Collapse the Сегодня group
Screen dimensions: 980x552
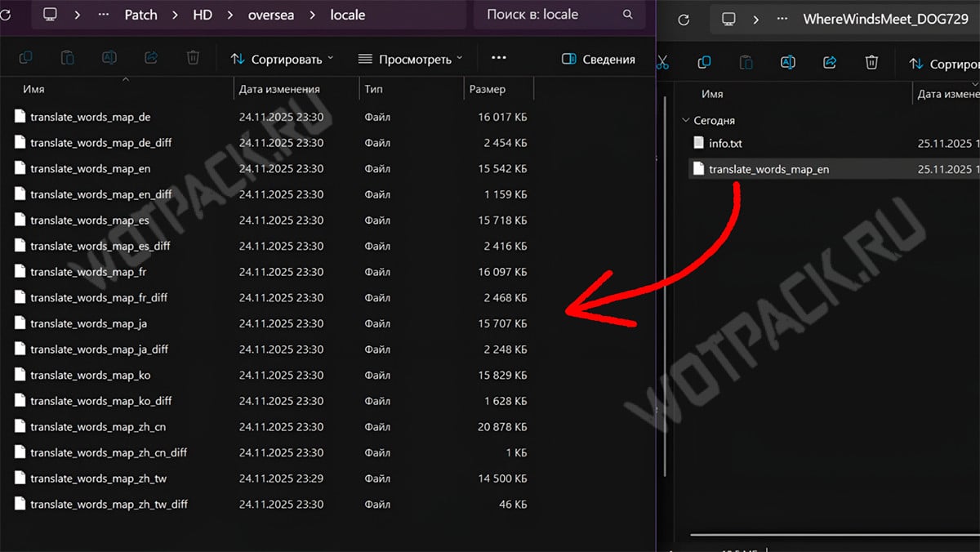tap(684, 120)
